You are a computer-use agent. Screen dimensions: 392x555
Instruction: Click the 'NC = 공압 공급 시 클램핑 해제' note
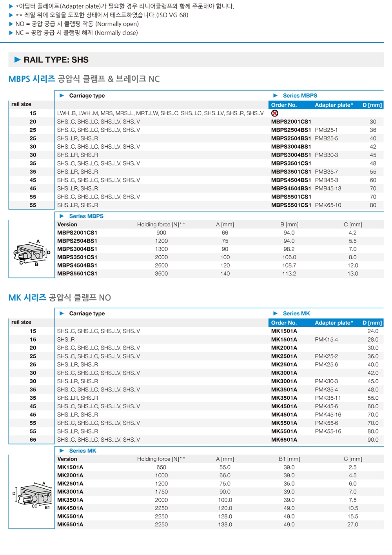click(76, 33)
